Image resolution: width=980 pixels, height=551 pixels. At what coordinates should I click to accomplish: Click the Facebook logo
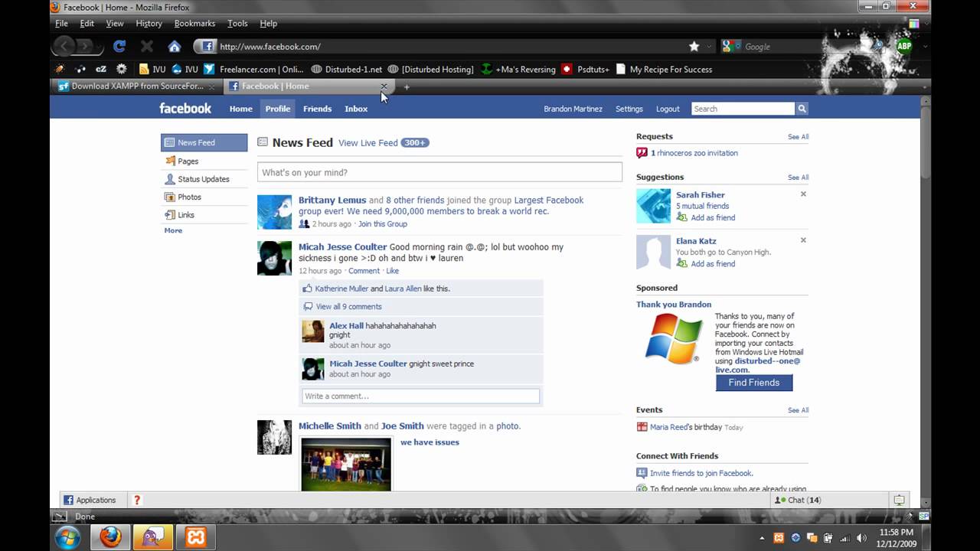point(185,109)
